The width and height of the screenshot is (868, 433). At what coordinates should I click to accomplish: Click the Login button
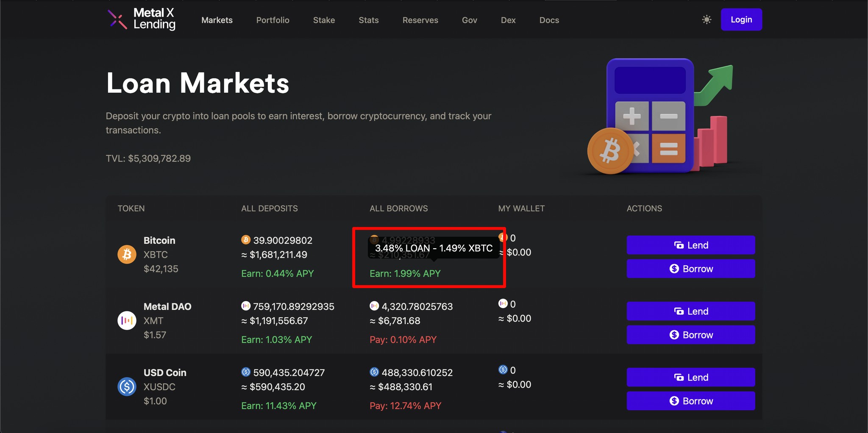pos(741,19)
